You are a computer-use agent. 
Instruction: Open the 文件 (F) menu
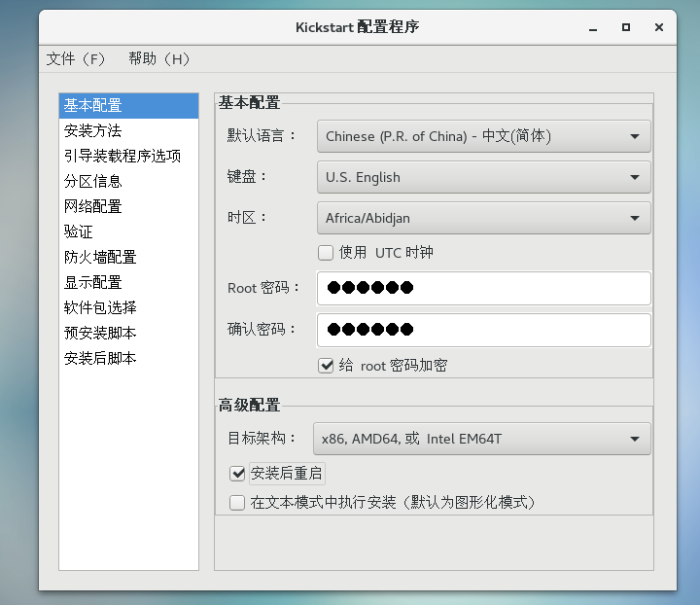76,58
